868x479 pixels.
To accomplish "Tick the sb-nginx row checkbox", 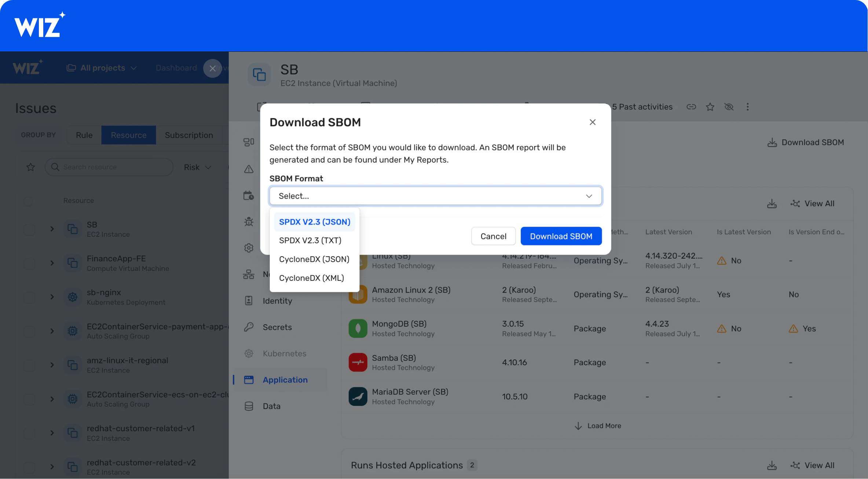I will click(29, 297).
